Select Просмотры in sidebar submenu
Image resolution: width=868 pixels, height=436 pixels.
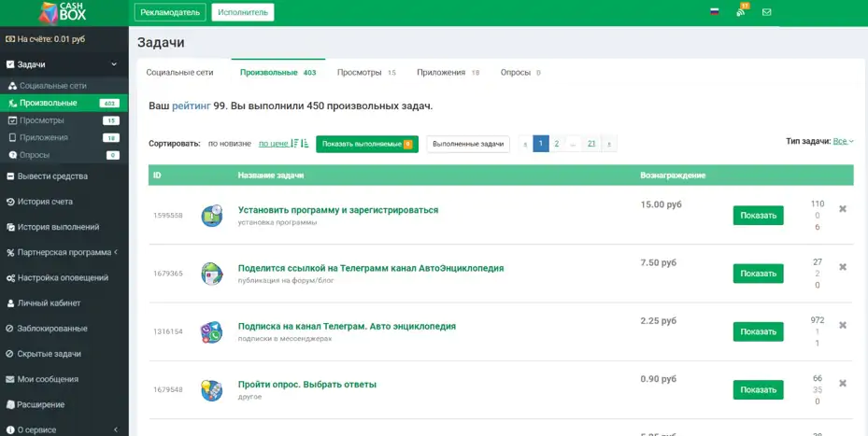[64, 120]
